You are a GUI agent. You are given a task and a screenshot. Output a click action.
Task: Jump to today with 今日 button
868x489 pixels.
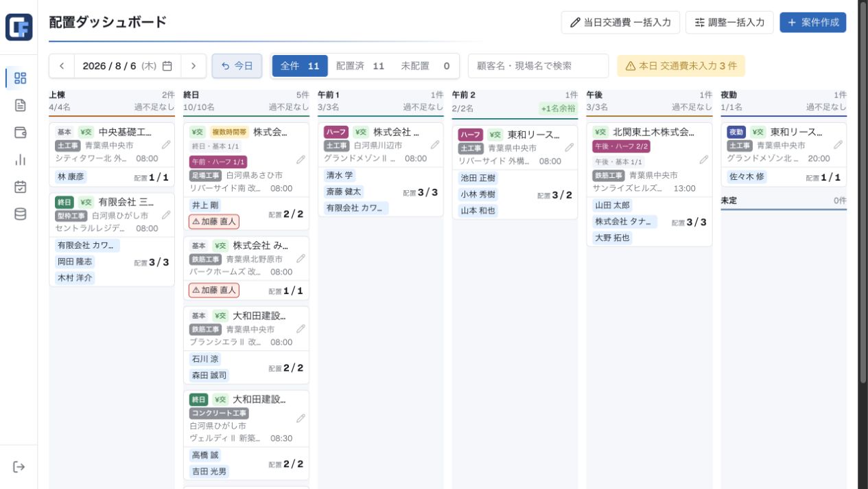[237, 66]
